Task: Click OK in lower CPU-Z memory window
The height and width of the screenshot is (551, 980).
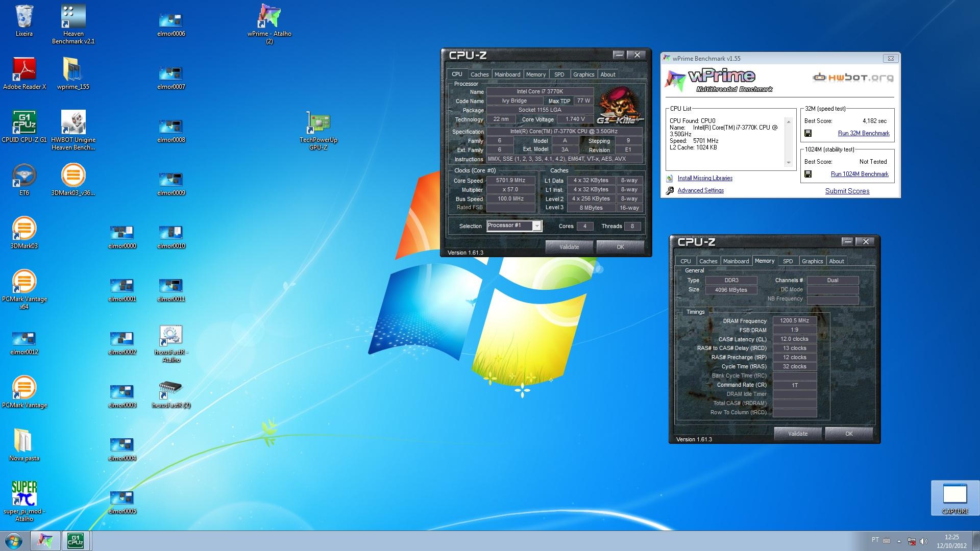Action: 849,434
